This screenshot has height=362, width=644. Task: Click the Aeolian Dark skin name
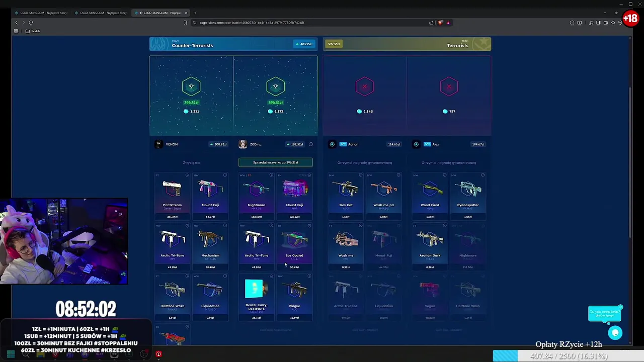tap(430, 255)
